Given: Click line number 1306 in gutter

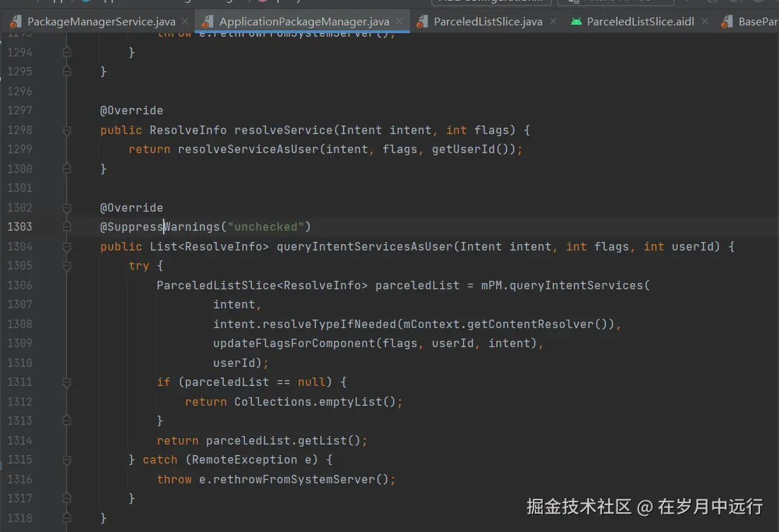Looking at the screenshot, I should click(20, 285).
